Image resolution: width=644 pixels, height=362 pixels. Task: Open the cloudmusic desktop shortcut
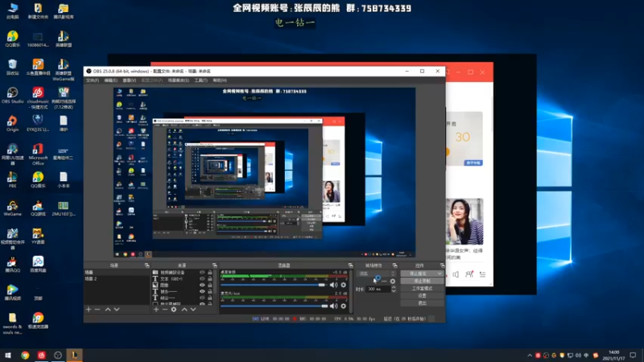(38, 97)
